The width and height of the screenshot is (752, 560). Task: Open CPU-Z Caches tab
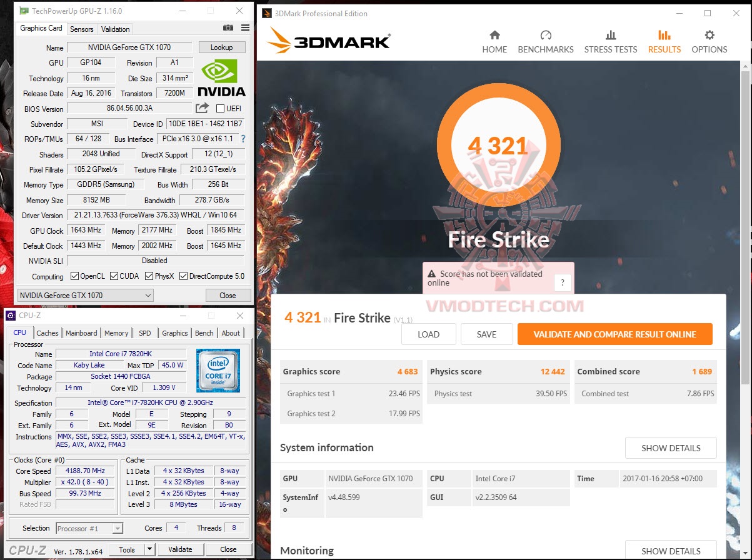(48, 333)
